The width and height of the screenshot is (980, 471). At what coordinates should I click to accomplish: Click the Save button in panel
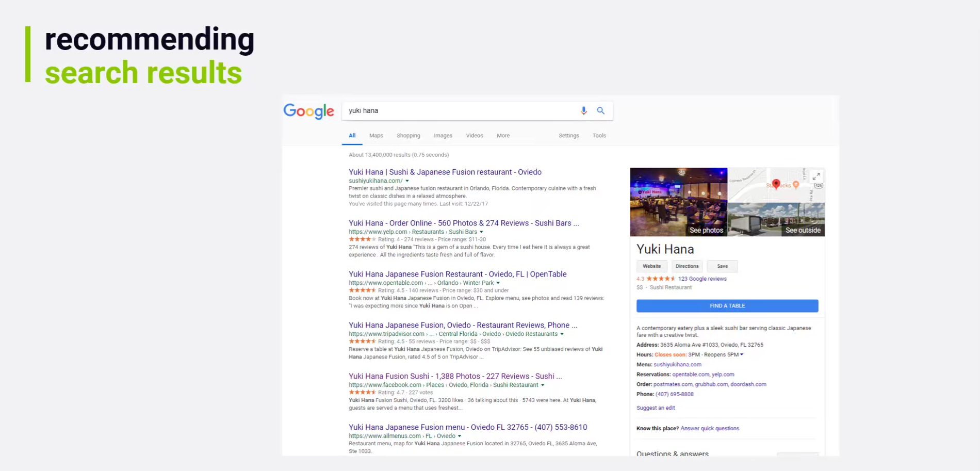tap(722, 266)
